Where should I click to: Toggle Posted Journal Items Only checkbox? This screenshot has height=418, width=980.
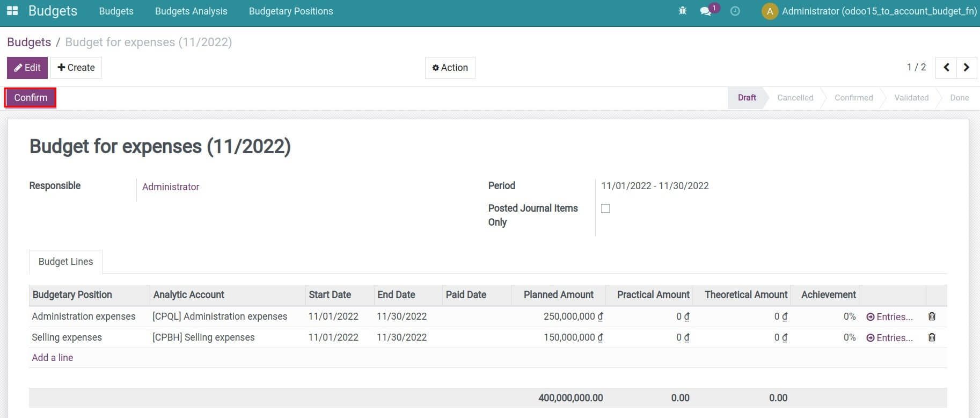(605, 208)
